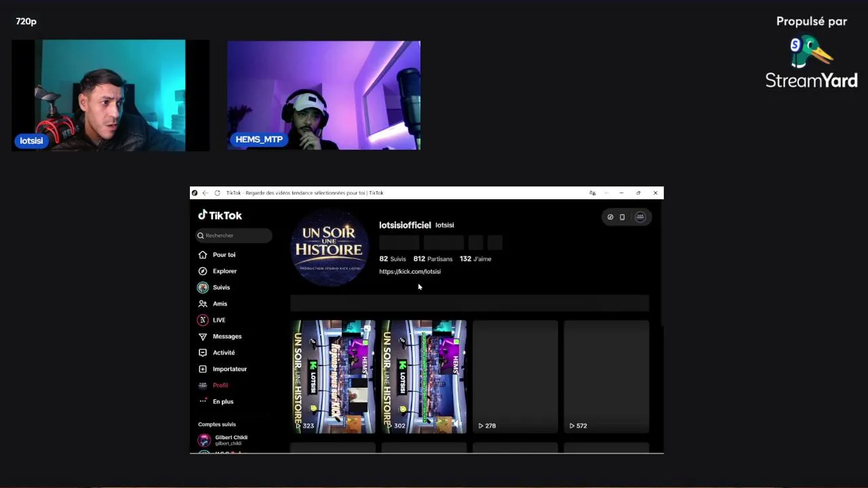868x488 pixels.
Task: Open Gilbert Chikli followed account
Action: [224, 440]
